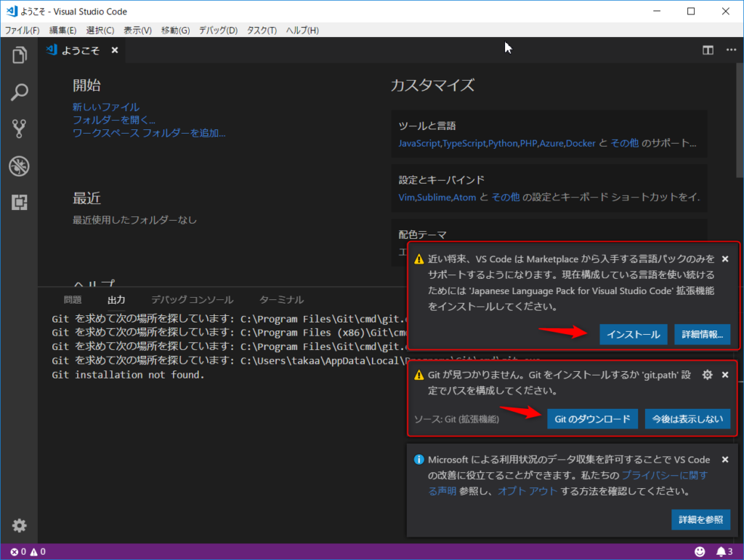Click the feedback smiley in status bar
The width and height of the screenshot is (744, 560).
pyautogui.click(x=700, y=551)
